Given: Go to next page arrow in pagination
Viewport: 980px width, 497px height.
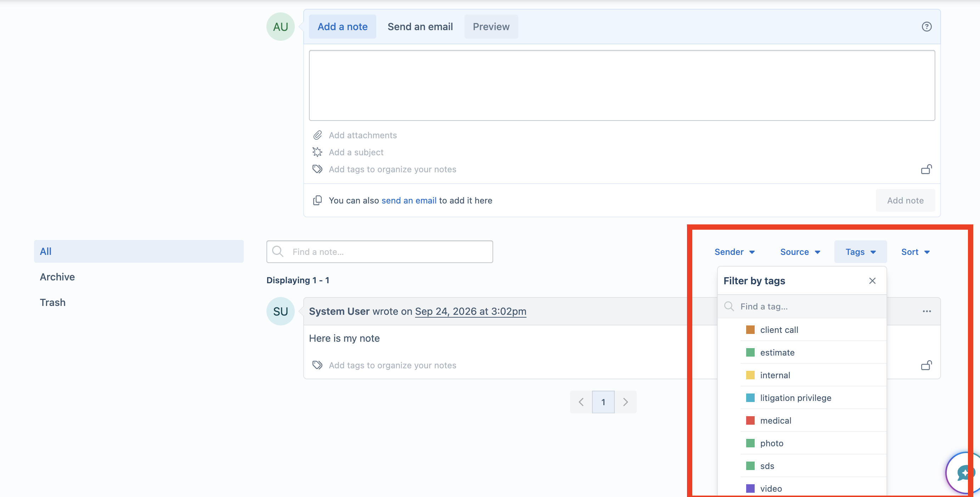Looking at the screenshot, I should [x=625, y=402].
